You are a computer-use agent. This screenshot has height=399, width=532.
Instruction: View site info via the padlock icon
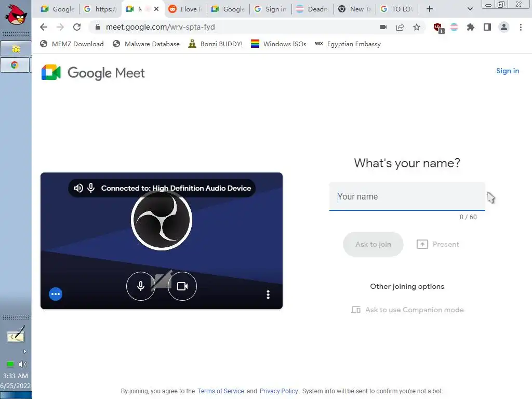97,27
